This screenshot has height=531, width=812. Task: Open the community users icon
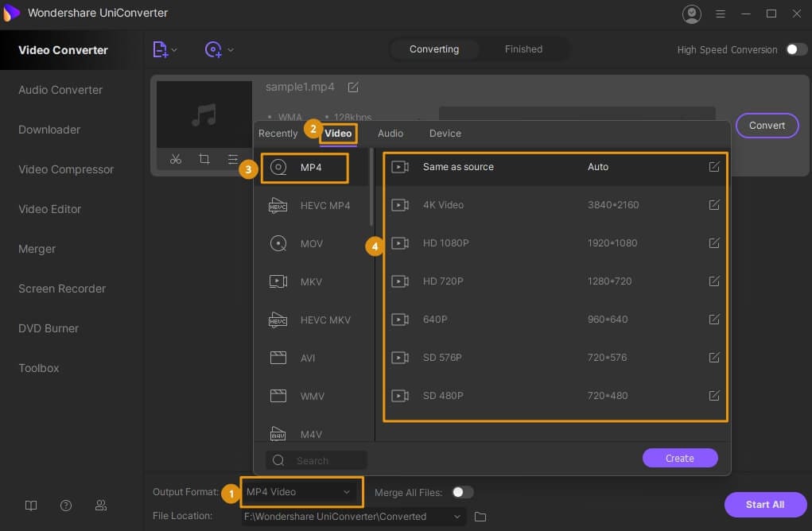tap(101, 506)
